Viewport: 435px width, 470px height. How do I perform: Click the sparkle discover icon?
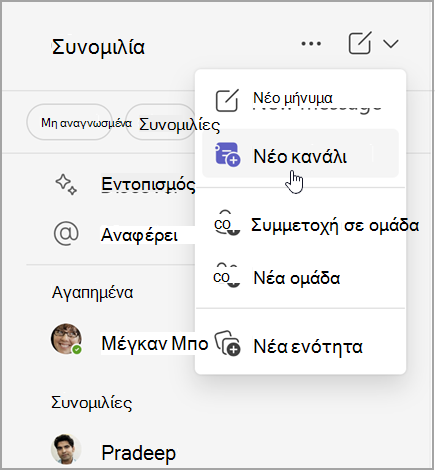pyautogui.click(x=66, y=184)
